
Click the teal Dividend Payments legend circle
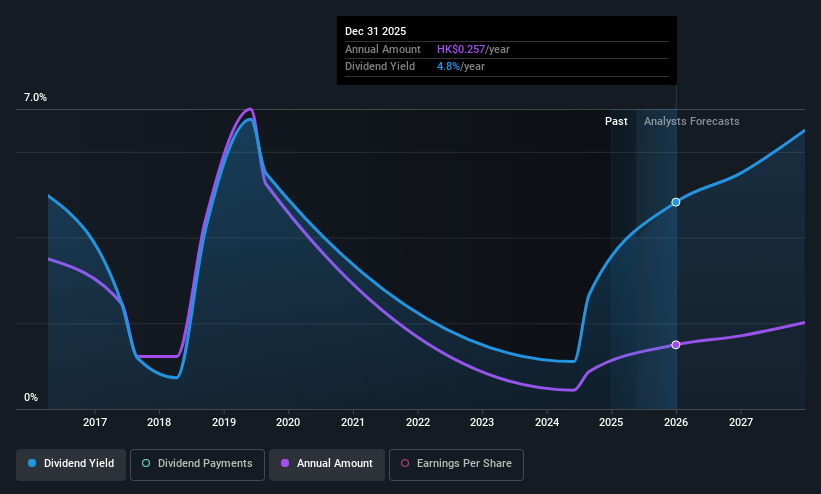[x=146, y=463]
